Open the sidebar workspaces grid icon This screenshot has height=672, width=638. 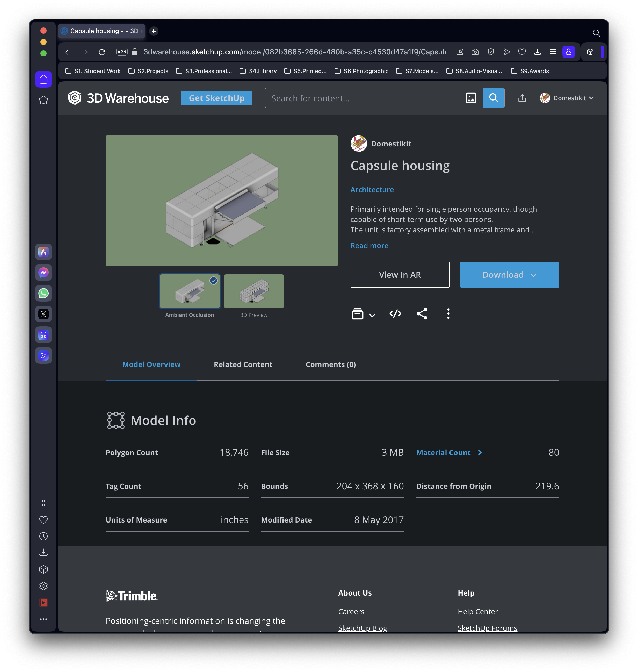[x=44, y=503]
